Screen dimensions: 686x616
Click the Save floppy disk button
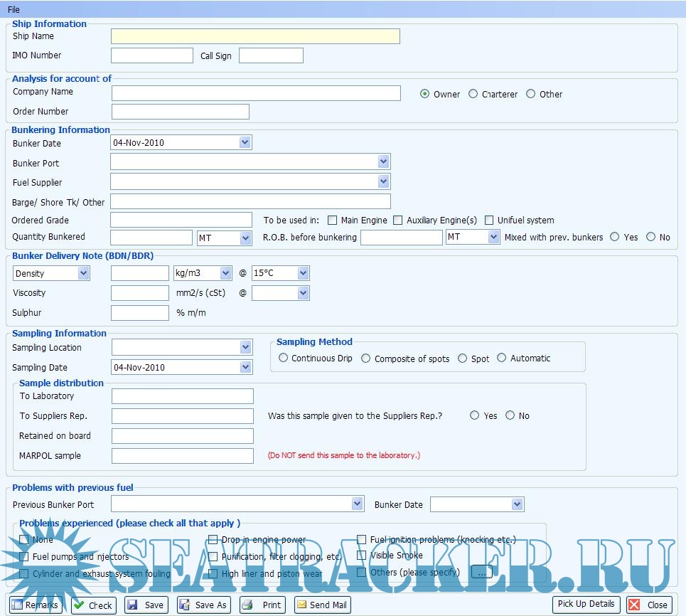point(146,605)
